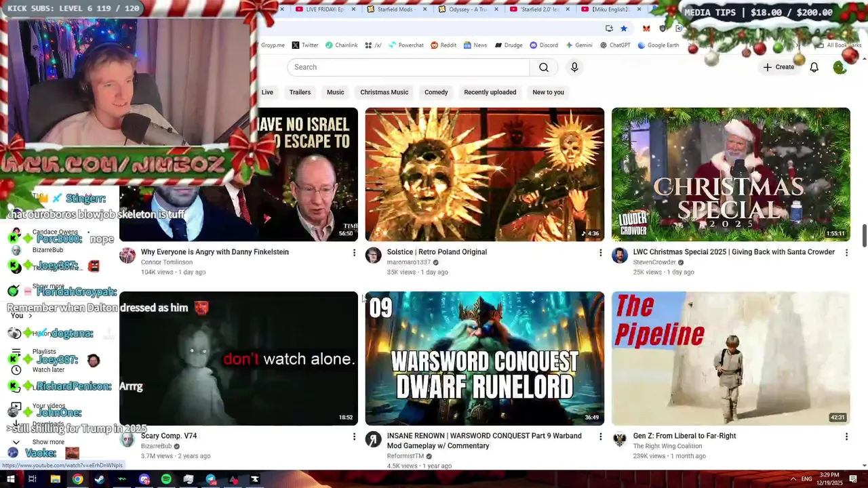Select the Recently uploaded filter chip

pyautogui.click(x=490, y=92)
